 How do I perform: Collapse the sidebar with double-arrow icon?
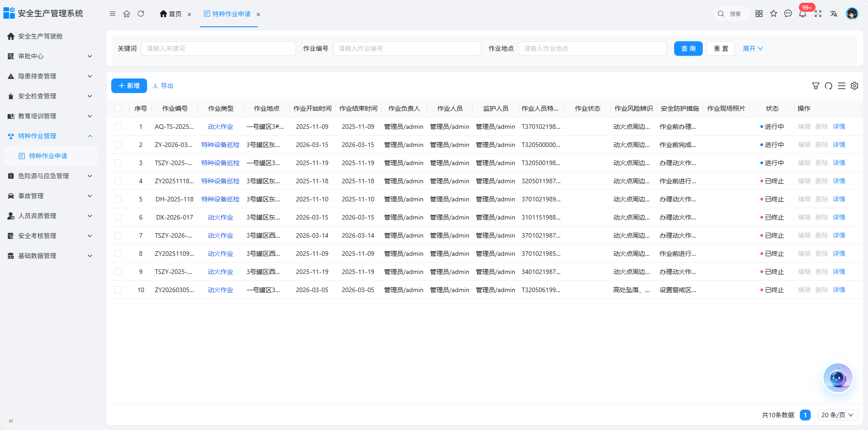11,421
